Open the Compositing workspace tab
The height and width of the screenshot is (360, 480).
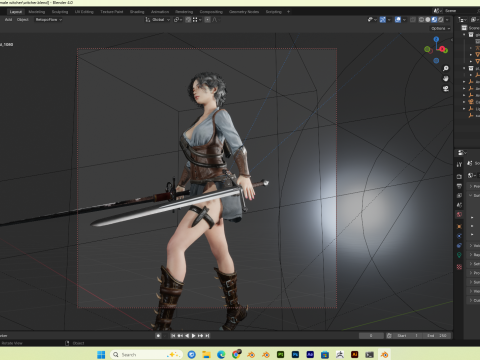211,12
